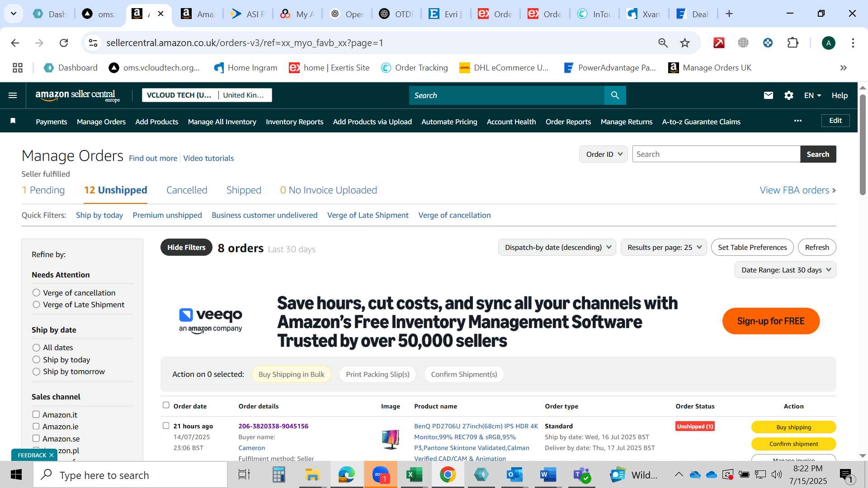Reload the page with the refresh icon
This screenshot has width=868, height=488.
point(64,43)
